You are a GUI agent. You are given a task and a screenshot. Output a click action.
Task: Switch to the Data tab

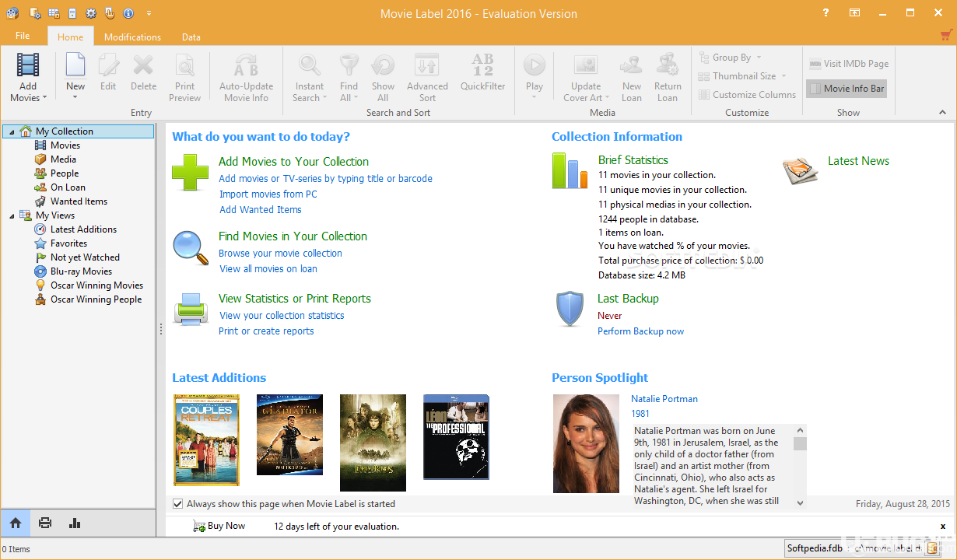click(191, 37)
